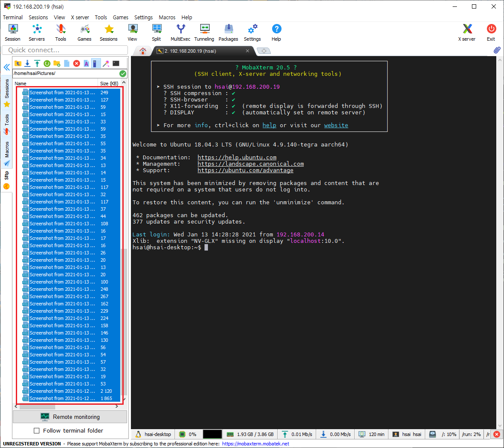Image resolution: width=504 pixels, height=448 pixels.
Task: Delete selected remote files
Action: coord(77,63)
